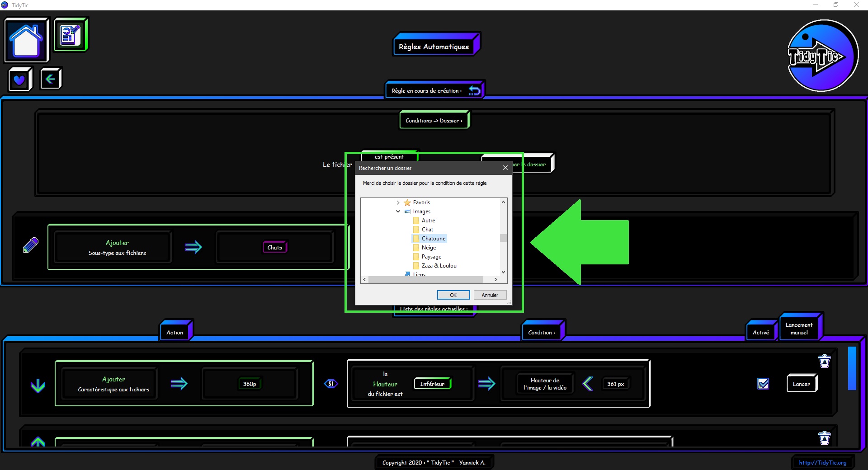The height and width of the screenshot is (470, 868).
Task: Open the http://TidyTic.org link
Action: [822, 462]
